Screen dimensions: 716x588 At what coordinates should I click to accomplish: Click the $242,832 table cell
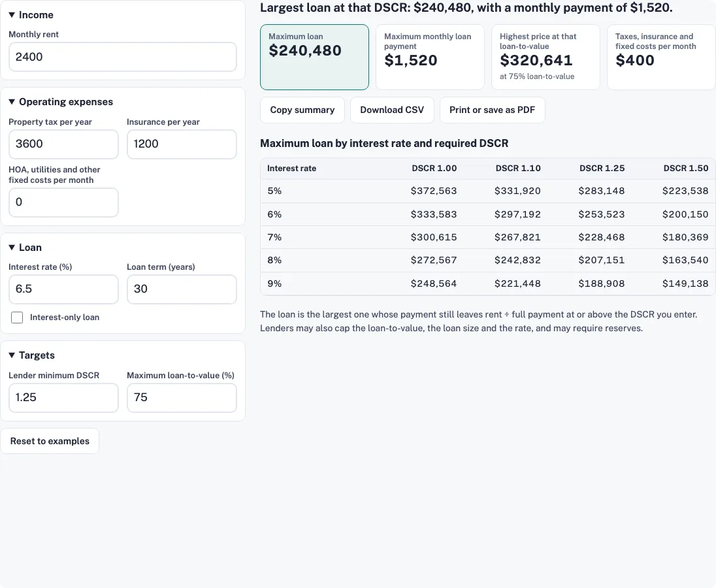tap(518, 260)
